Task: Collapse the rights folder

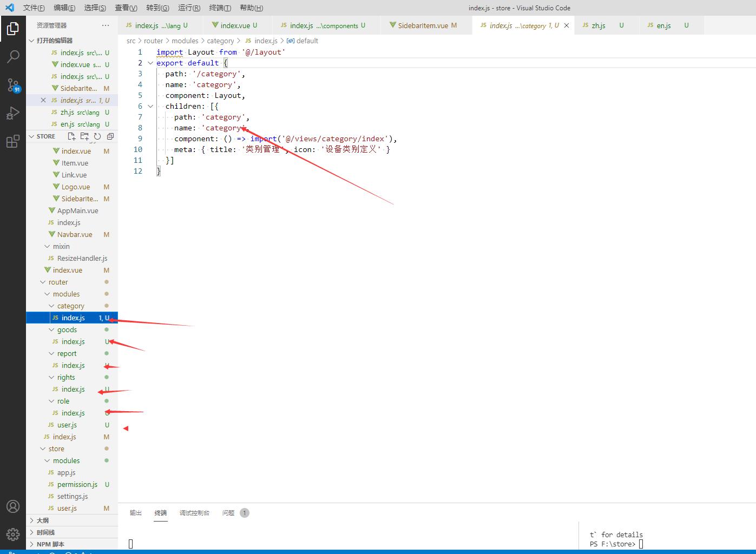Action: [x=72, y=377]
